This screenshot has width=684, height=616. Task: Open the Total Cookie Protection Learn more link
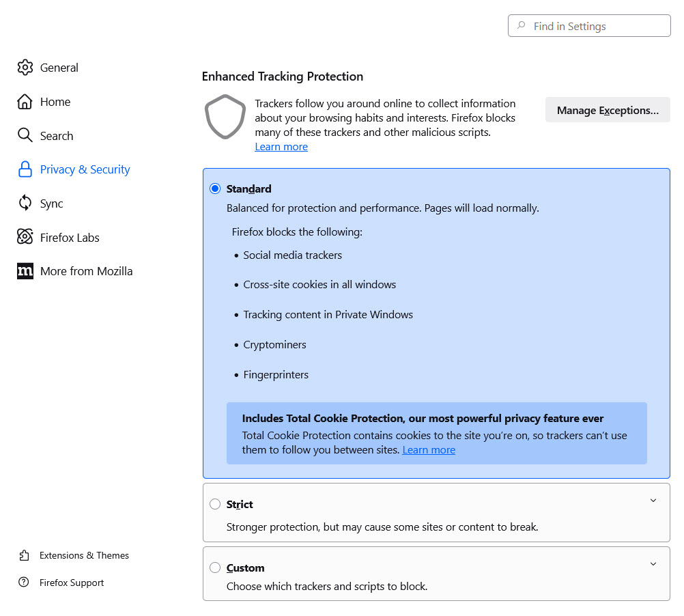point(429,449)
